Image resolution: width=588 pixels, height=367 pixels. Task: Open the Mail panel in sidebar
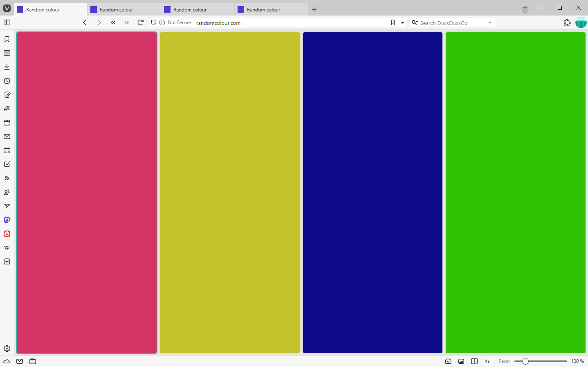point(7,137)
